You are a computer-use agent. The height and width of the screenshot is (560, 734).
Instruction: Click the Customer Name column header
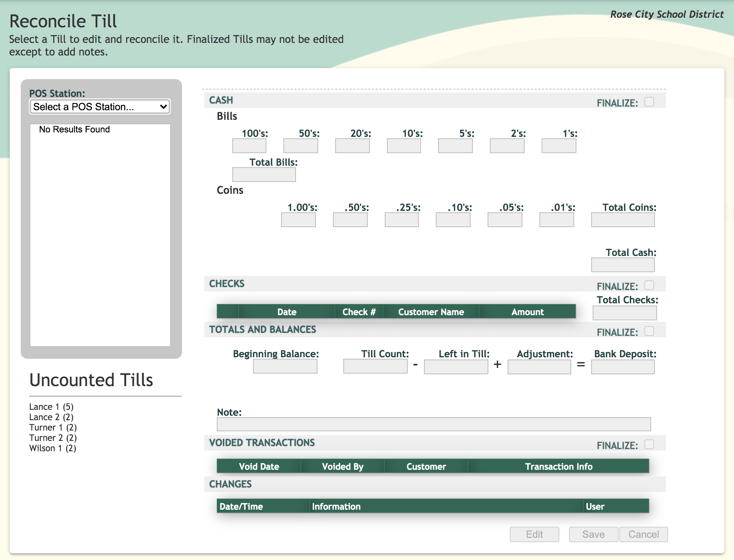pyautogui.click(x=431, y=312)
